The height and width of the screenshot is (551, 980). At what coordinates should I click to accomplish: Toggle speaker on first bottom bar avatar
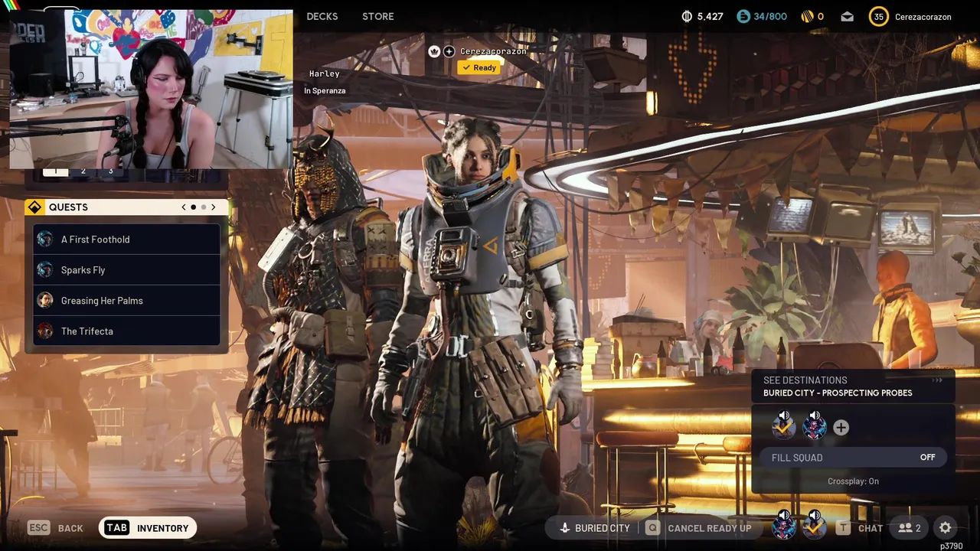tap(784, 516)
